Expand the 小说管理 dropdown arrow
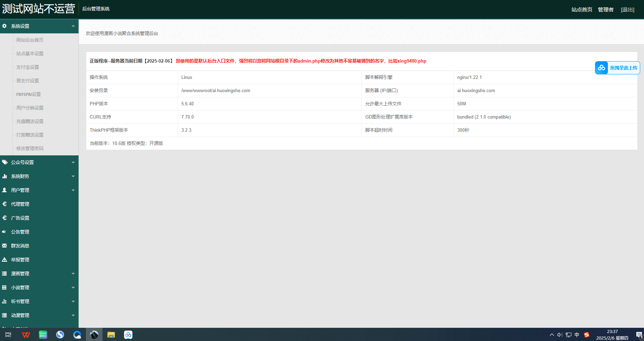The image size is (644, 341). (x=73, y=287)
